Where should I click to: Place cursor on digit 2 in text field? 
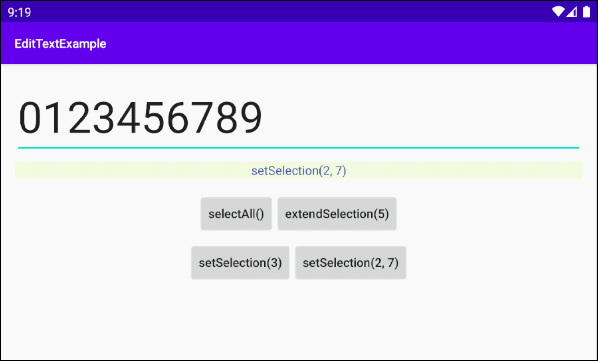pyautogui.click(x=79, y=118)
